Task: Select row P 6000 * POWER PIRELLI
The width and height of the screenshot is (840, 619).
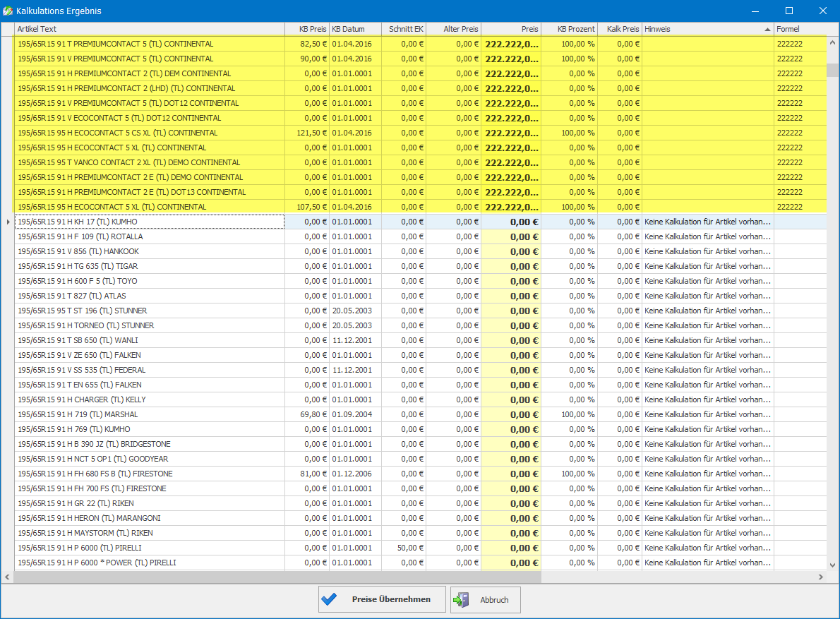Action: click(421, 563)
